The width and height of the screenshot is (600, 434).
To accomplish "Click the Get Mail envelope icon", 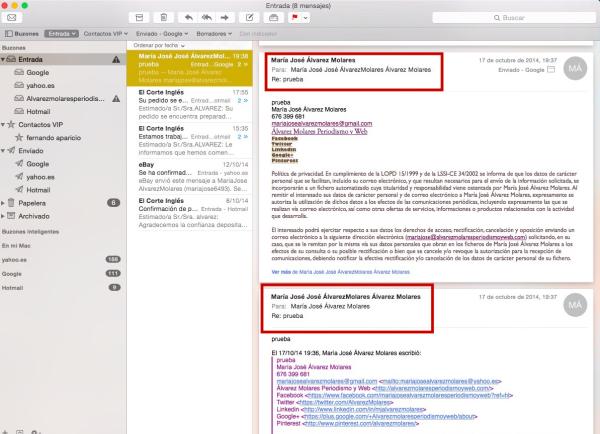I will pos(11,18).
